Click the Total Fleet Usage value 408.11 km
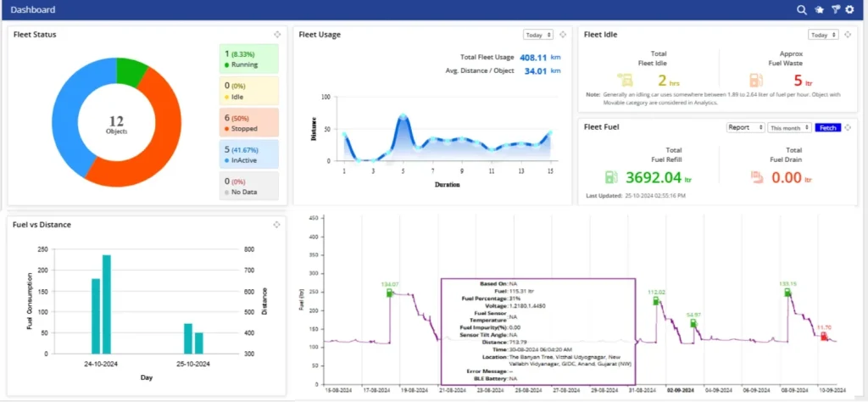The height and width of the screenshot is (402, 868). click(541, 57)
